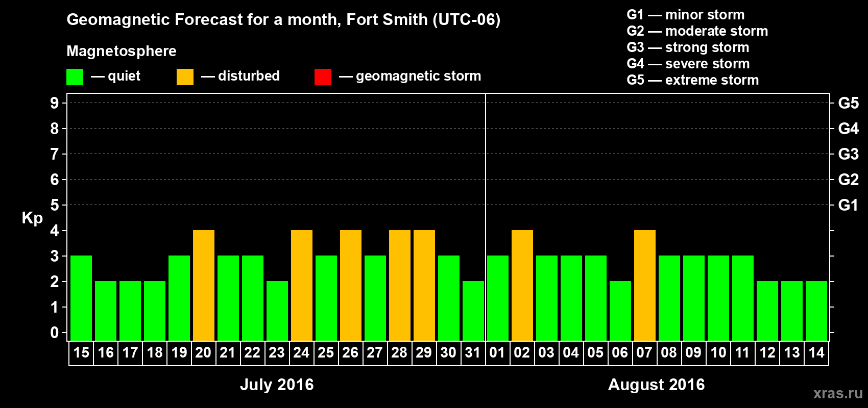Select the orange bar for July 26
The height and width of the screenshot is (408, 868).
click(351, 285)
